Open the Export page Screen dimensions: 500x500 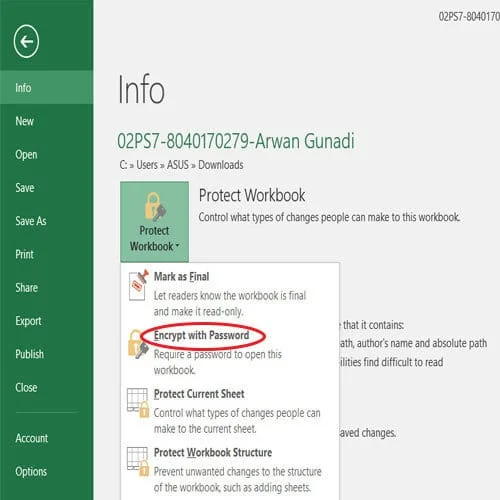(x=47, y=321)
